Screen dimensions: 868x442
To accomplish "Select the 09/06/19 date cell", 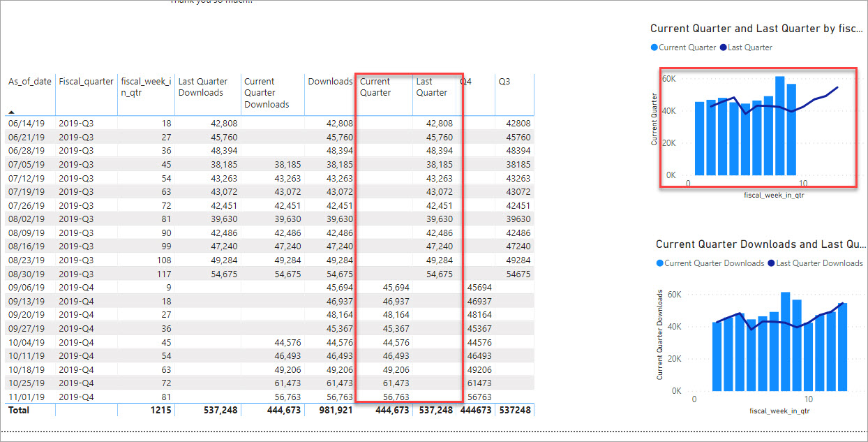I will (26, 288).
